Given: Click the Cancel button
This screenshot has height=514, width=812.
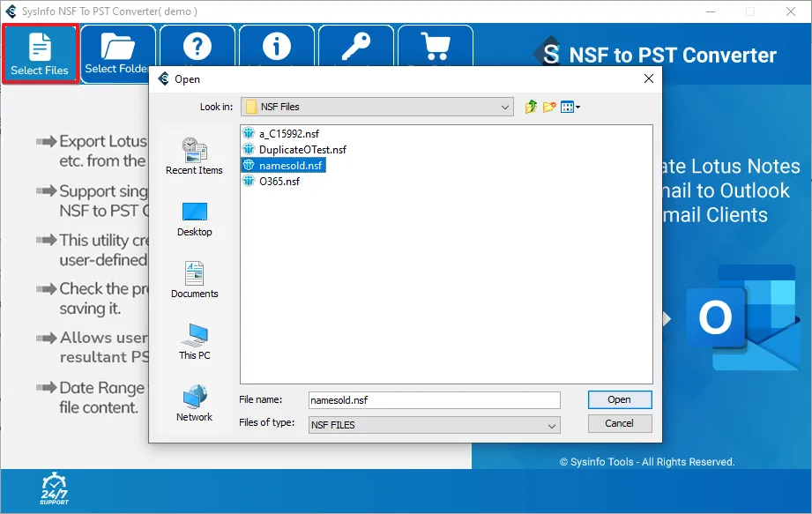Looking at the screenshot, I should (619, 423).
